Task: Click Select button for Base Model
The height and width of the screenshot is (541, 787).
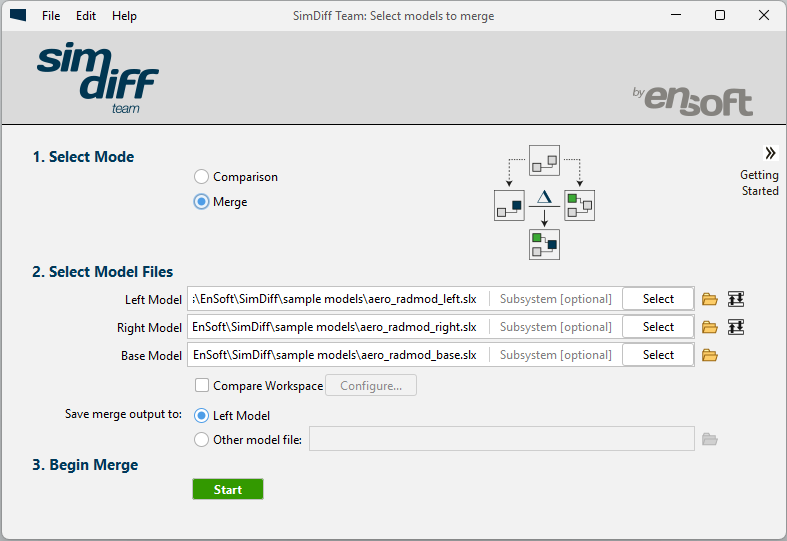Action: (x=658, y=355)
